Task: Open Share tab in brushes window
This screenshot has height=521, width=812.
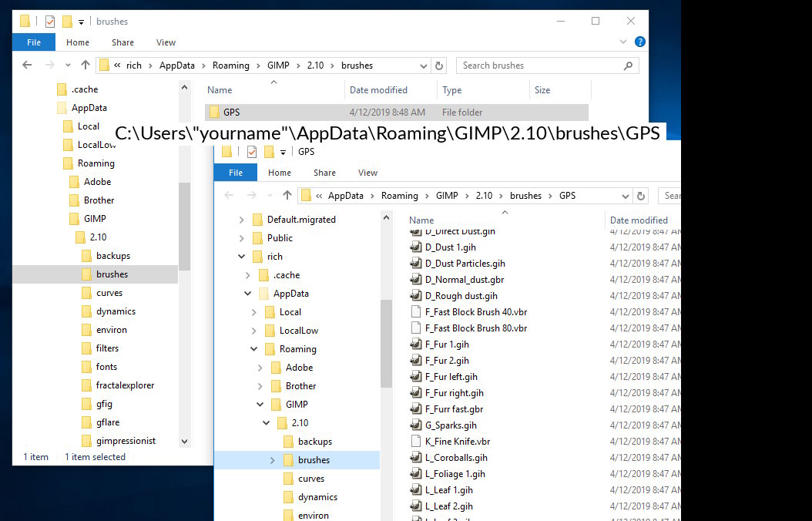Action: [x=122, y=42]
